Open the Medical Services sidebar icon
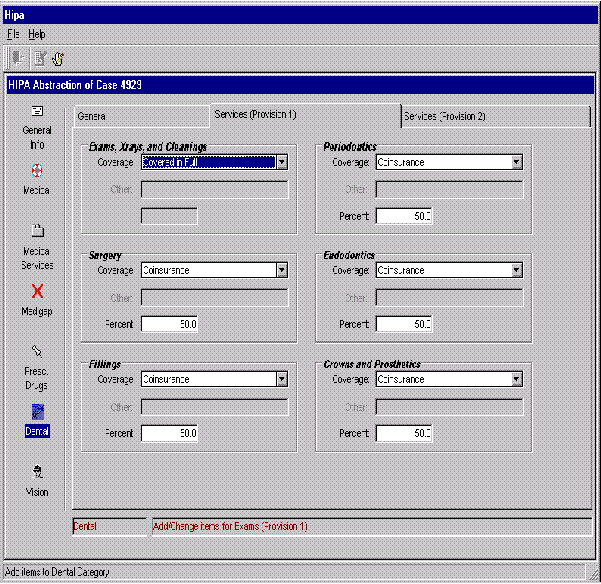The height and width of the screenshot is (584, 601). click(36, 231)
